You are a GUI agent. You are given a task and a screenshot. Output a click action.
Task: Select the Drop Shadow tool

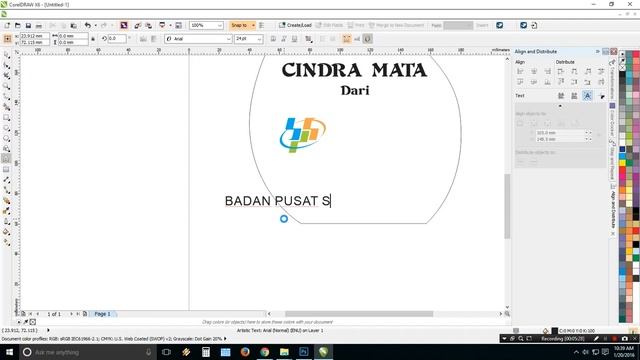tap(7, 200)
